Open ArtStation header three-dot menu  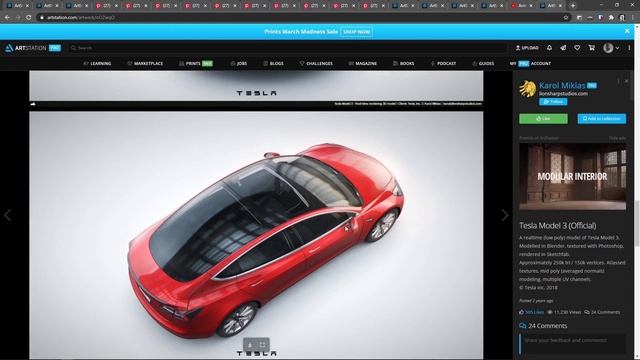629,48
